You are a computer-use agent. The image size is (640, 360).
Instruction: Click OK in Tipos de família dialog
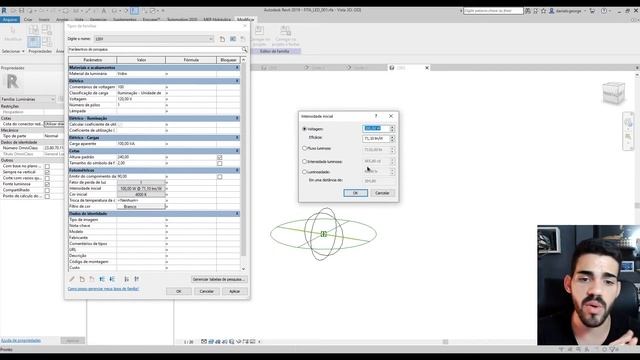click(178, 291)
